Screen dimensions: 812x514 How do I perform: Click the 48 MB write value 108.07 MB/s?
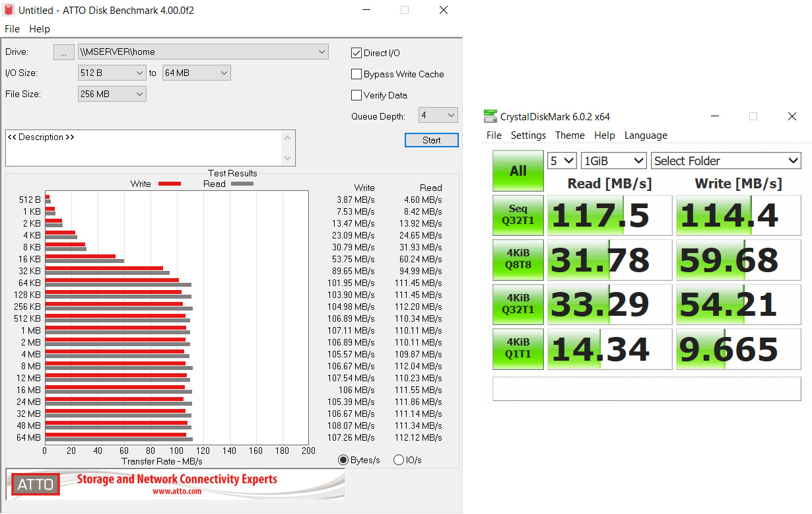(x=351, y=425)
